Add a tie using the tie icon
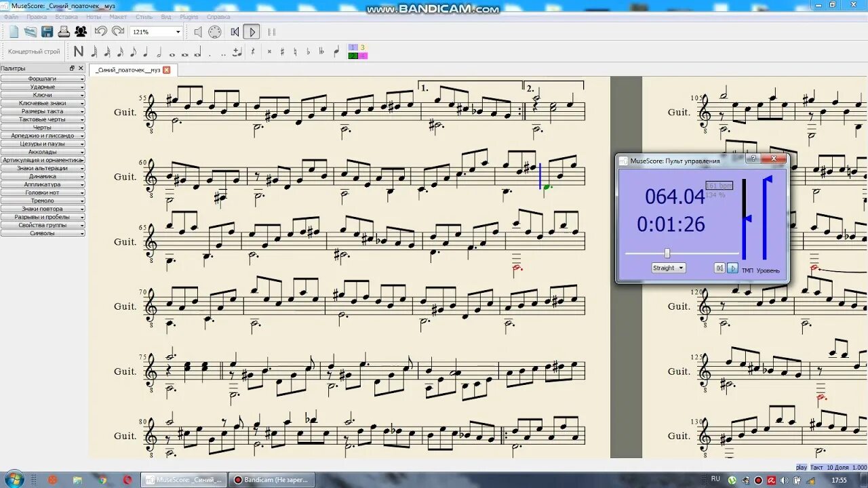 pyautogui.click(x=237, y=52)
